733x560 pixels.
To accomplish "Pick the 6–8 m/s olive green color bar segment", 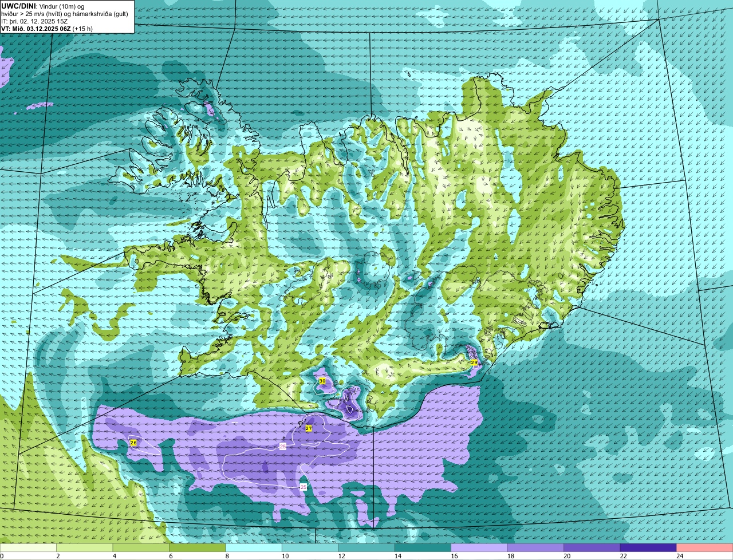I will [198, 548].
